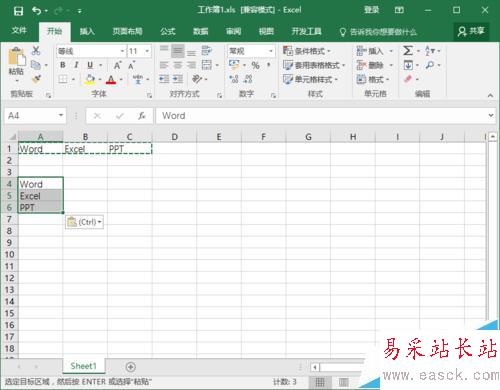The image size is (500, 390).
Task: Click the Copy icon in the clipboard group
Action: pyautogui.click(x=36, y=65)
